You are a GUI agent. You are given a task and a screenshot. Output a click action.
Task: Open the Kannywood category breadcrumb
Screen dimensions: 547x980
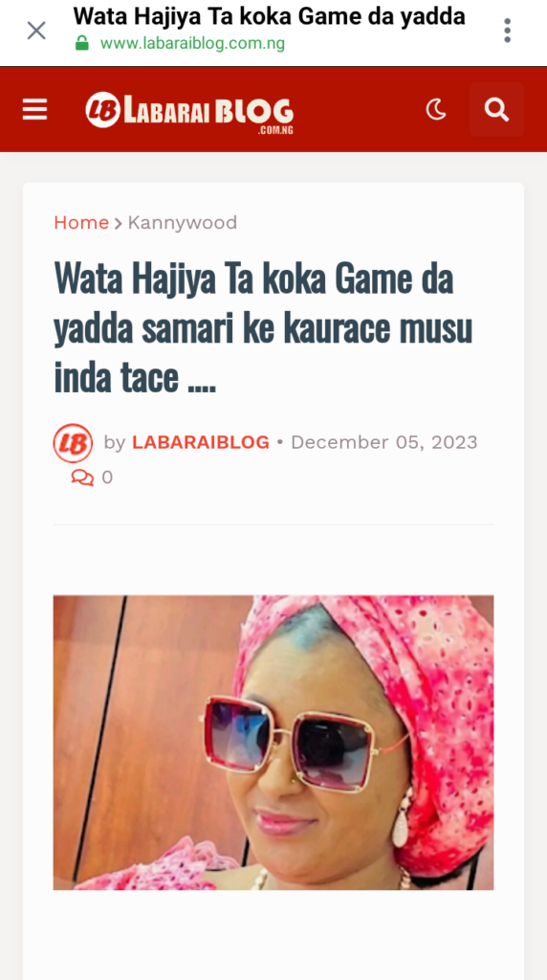pyautogui.click(x=183, y=222)
